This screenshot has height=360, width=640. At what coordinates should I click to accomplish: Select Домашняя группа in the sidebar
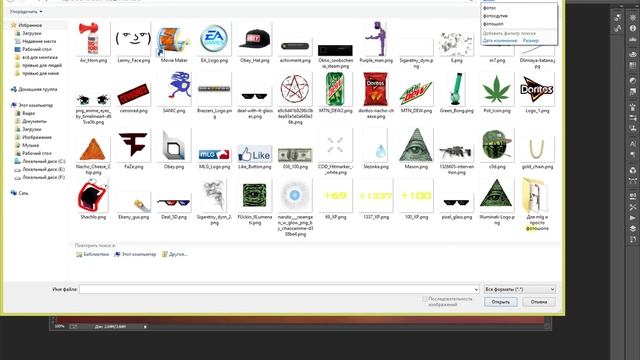click(38, 89)
